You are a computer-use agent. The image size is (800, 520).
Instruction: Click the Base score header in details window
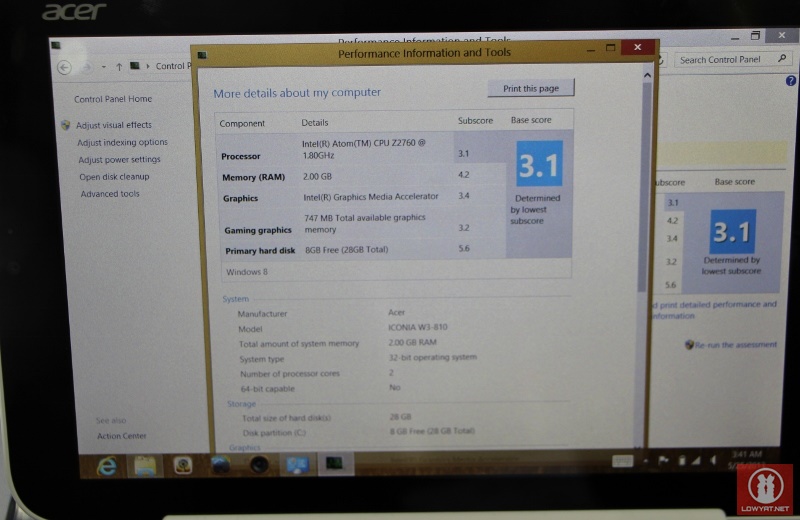tap(531, 120)
